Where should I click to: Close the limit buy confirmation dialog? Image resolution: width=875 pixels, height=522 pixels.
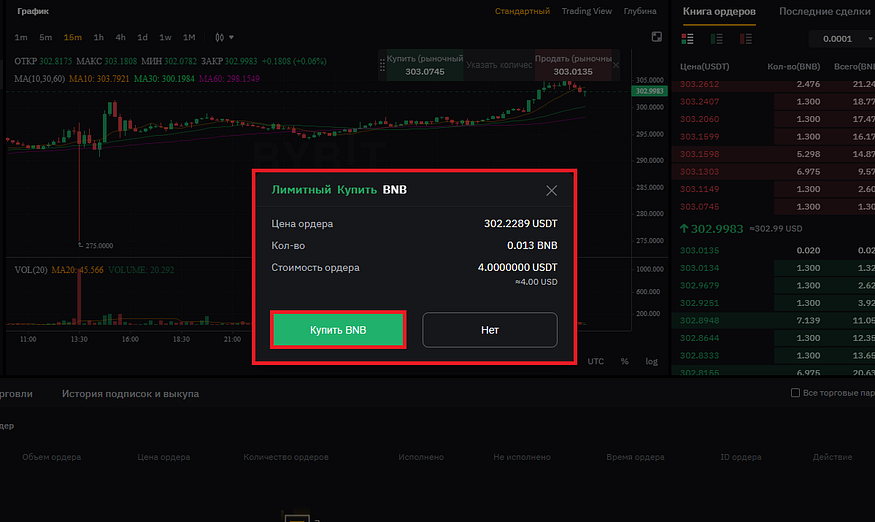coord(551,191)
